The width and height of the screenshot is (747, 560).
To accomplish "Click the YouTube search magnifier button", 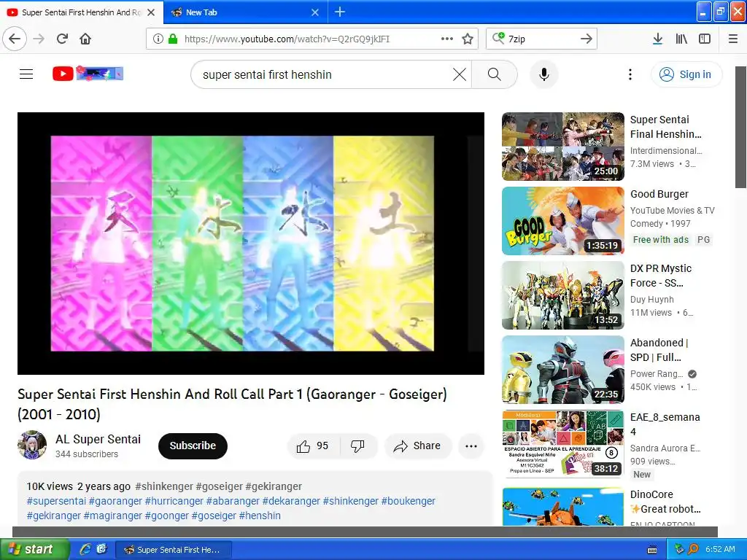I will (495, 74).
